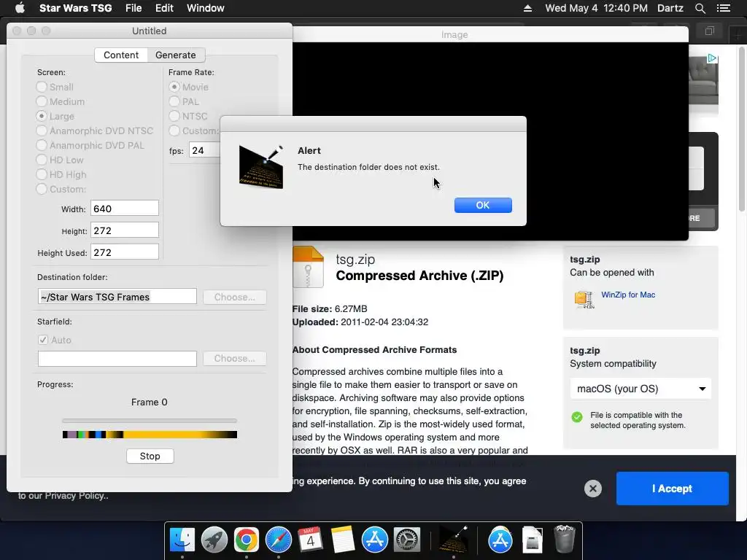The image size is (747, 560).
Task: Click OK in the Alert dialog
Action: tap(483, 205)
